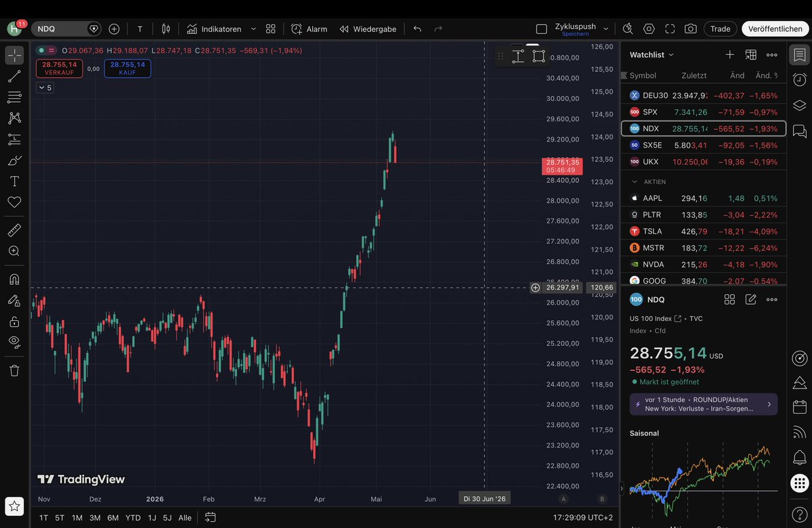This screenshot has width=812, height=528.
Task: Open the pattern drawing tools
Action: 14,118
